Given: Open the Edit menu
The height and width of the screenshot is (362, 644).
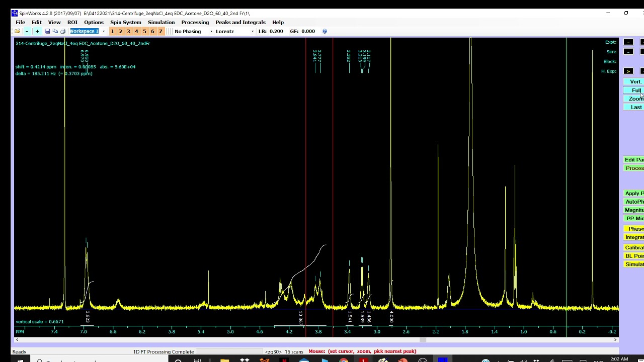Looking at the screenshot, I should pyautogui.click(x=37, y=22).
